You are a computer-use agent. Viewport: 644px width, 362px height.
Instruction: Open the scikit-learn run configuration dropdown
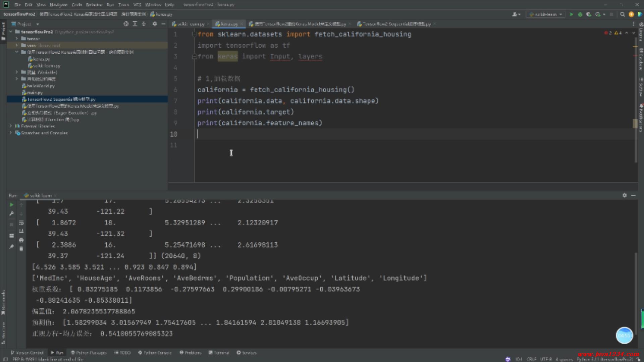click(546, 14)
